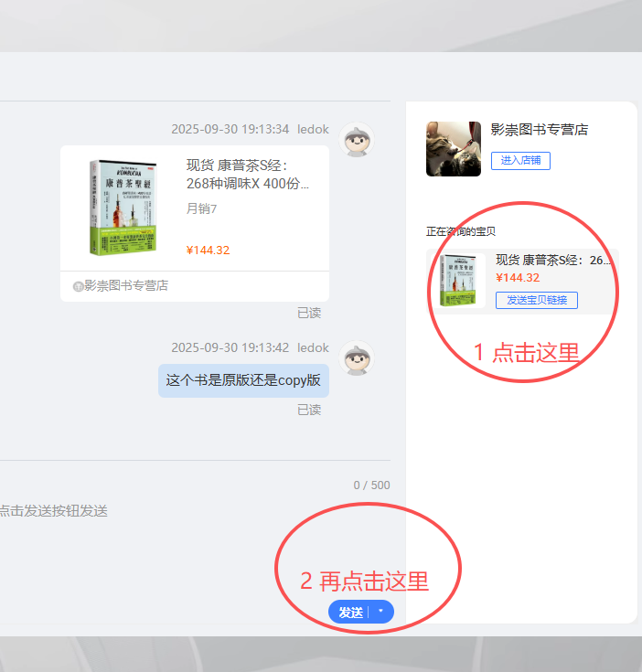Click the timestamp 2025-09-30 19:13:34

coord(230,130)
